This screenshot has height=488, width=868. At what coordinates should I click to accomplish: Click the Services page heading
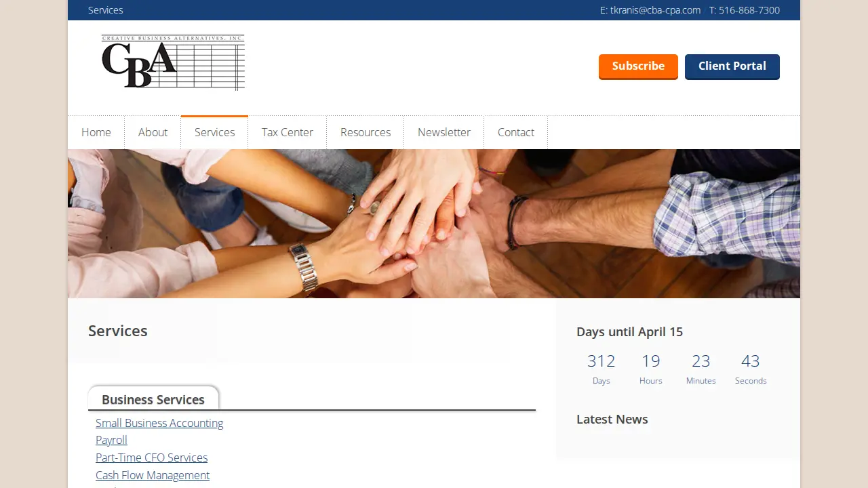click(118, 331)
